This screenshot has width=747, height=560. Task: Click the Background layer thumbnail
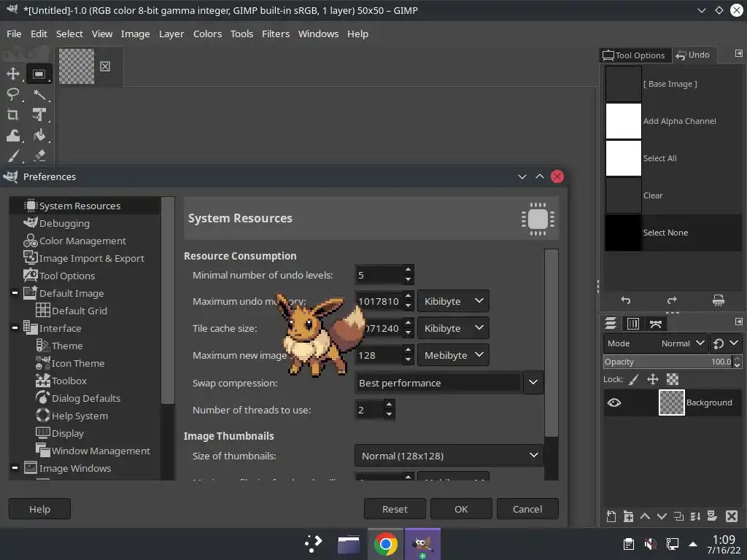(x=671, y=402)
